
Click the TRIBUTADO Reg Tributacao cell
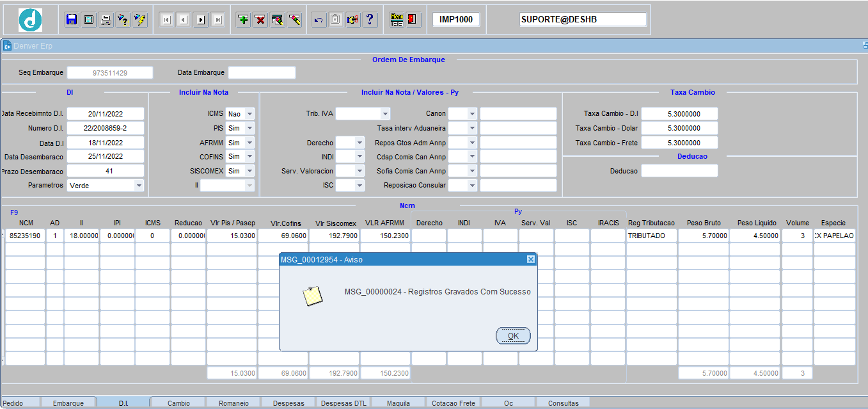[x=651, y=236]
